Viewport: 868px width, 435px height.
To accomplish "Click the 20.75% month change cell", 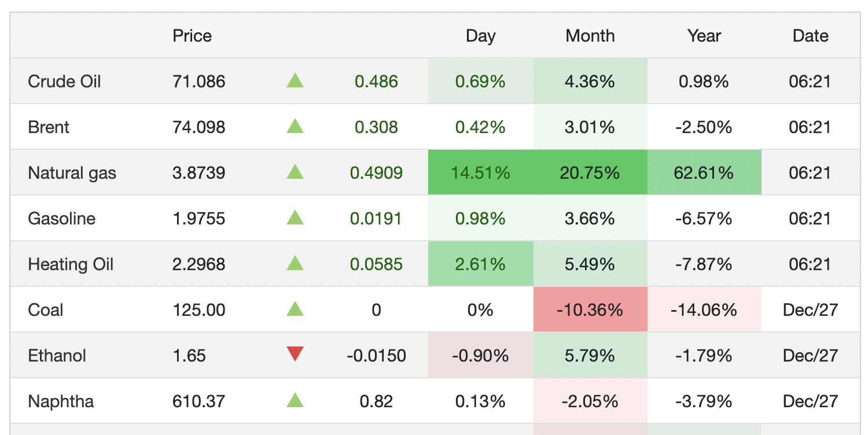I will [590, 172].
